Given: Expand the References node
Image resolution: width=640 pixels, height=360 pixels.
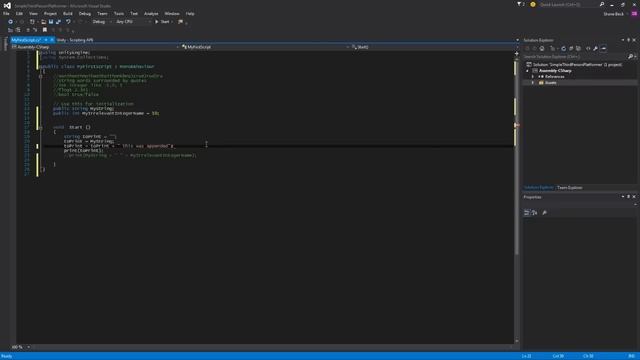Looking at the screenshot, I should click(x=533, y=77).
